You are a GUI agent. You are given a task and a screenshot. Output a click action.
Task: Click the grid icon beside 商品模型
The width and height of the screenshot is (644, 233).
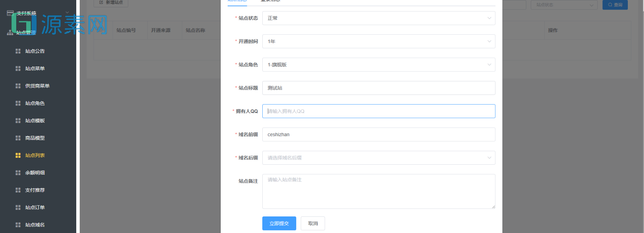[18, 138]
